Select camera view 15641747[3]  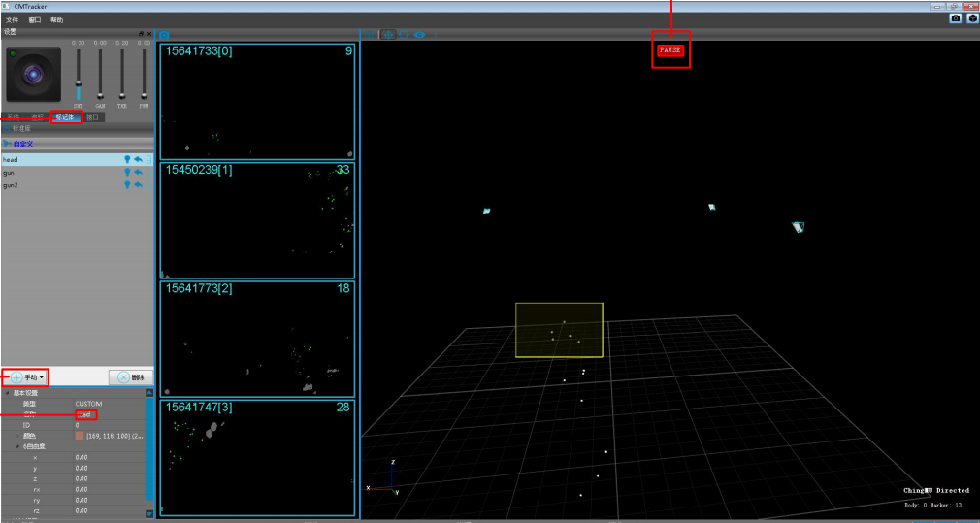[x=257, y=458]
